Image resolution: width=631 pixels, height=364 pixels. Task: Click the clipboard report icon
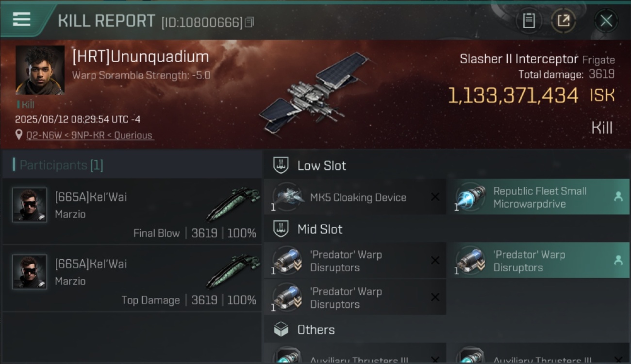[529, 21]
